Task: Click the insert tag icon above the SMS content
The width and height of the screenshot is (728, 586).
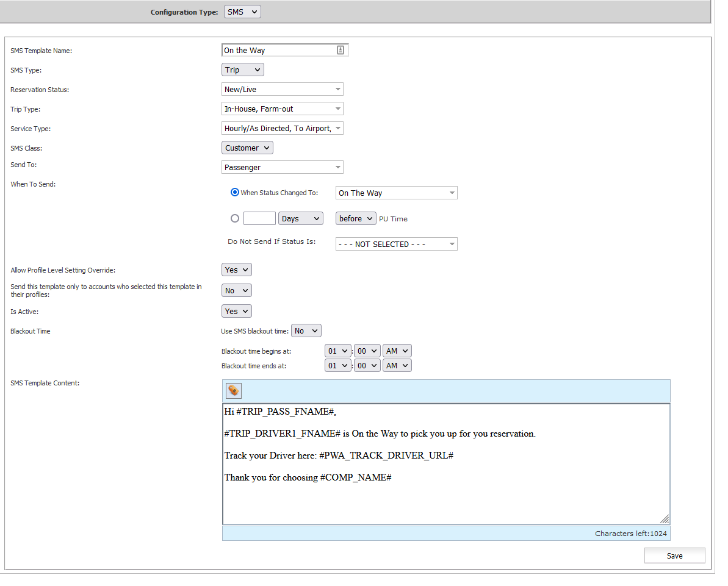Action: [x=233, y=391]
